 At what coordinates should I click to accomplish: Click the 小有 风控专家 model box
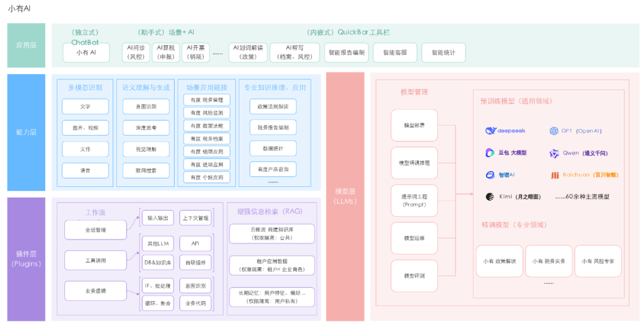tap(598, 261)
